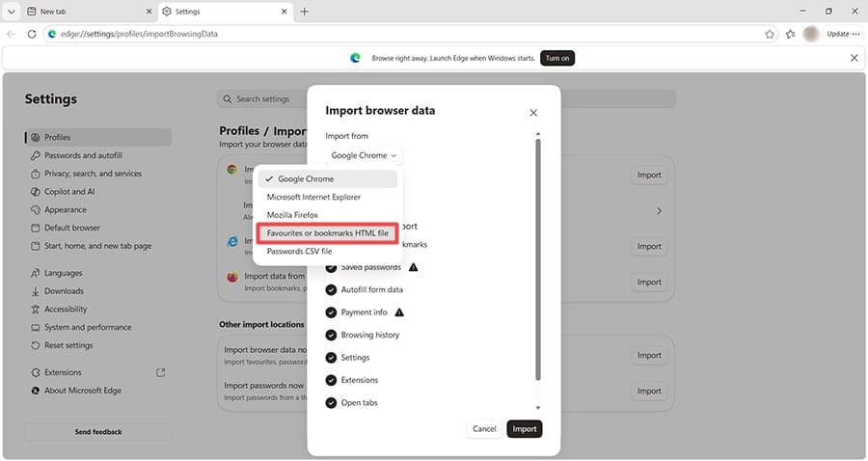Open the tab search chevron
The height and width of the screenshot is (461, 868).
click(x=11, y=11)
